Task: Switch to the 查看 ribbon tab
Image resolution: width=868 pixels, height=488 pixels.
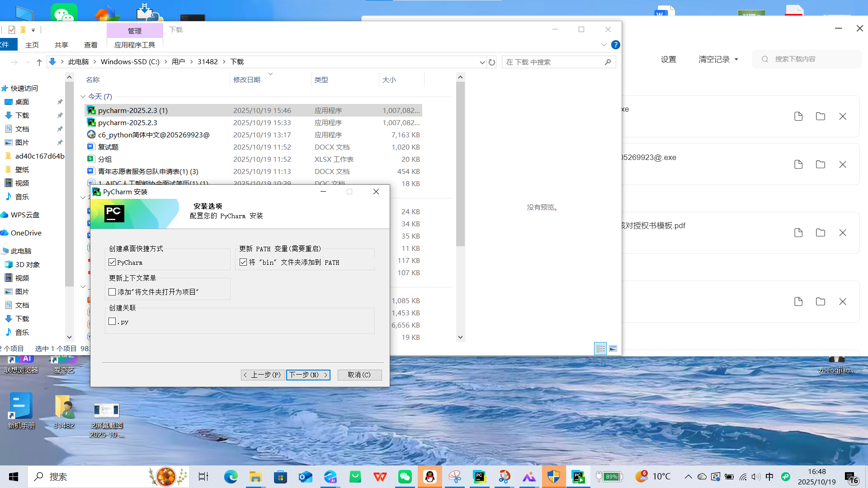Action: tap(90, 45)
